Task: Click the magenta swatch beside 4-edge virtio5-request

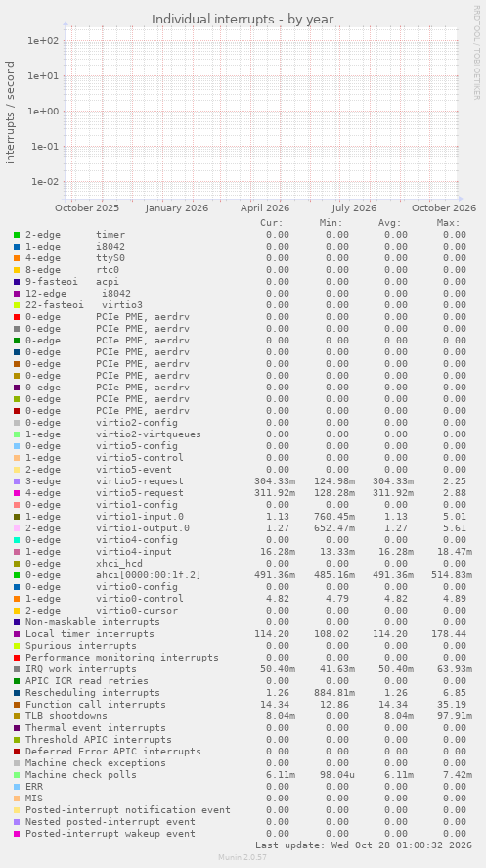Action: click(17, 493)
